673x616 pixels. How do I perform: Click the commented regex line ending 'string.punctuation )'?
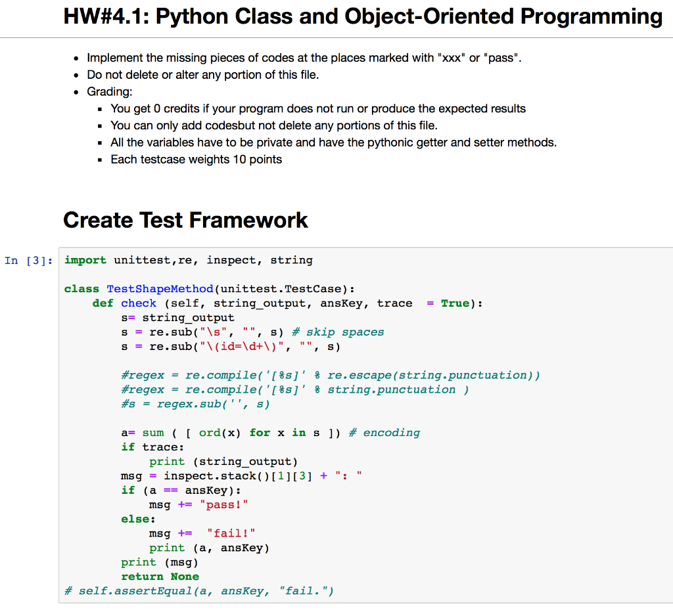[x=295, y=390]
